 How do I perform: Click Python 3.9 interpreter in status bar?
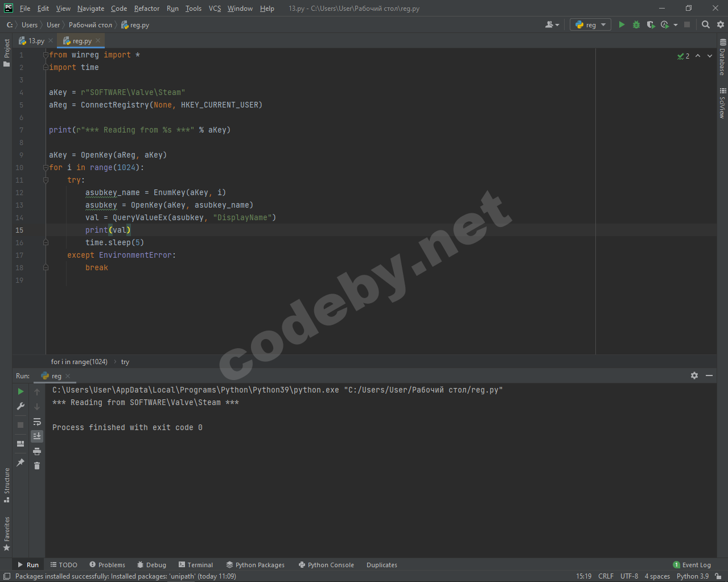[692, 576]
